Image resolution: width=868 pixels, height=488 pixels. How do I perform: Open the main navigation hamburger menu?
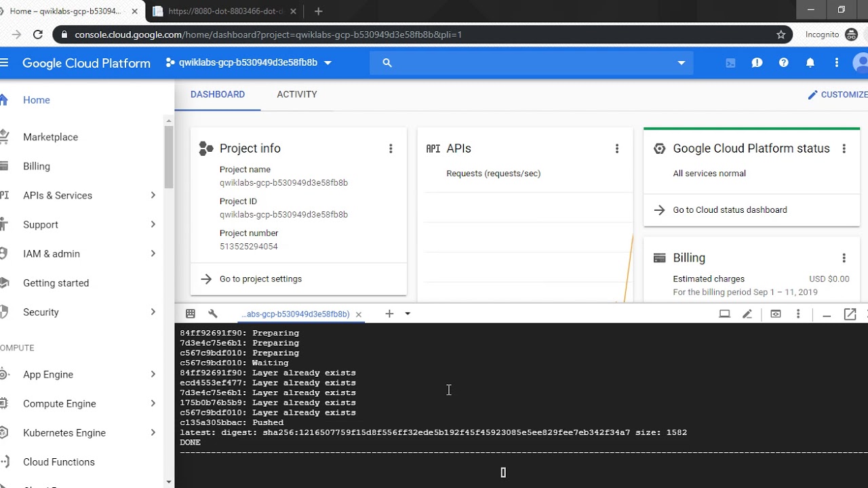pos(4,63)
